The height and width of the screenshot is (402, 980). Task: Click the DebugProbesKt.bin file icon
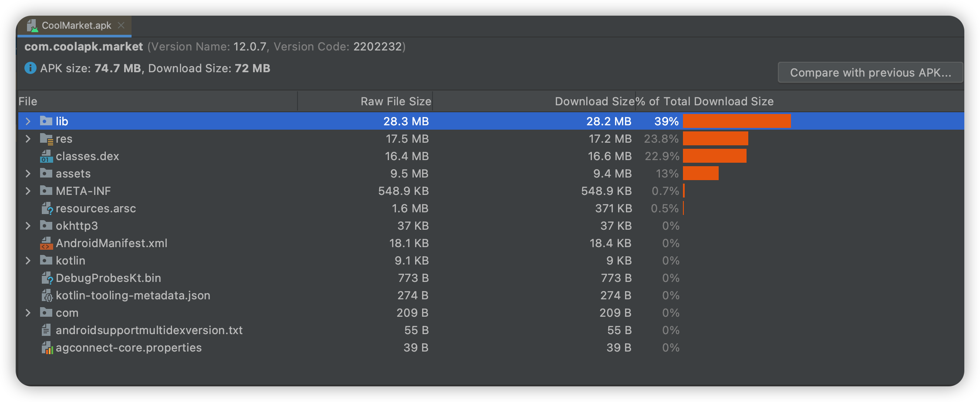[x=47, y=278]
